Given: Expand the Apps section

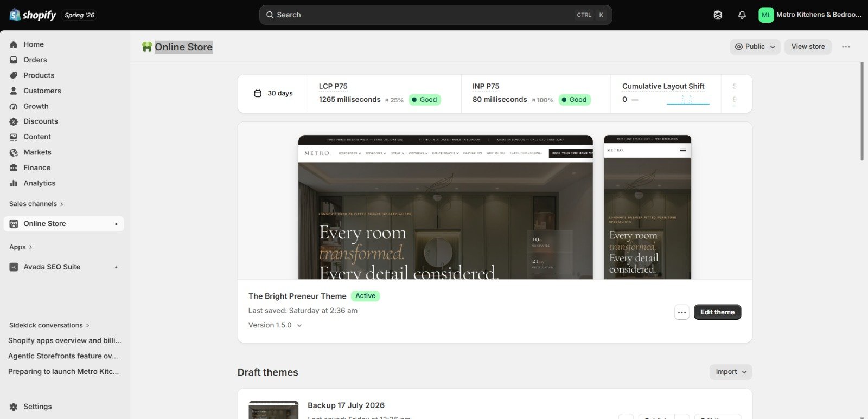Looking at the screenshot, I should coord(21,247).
